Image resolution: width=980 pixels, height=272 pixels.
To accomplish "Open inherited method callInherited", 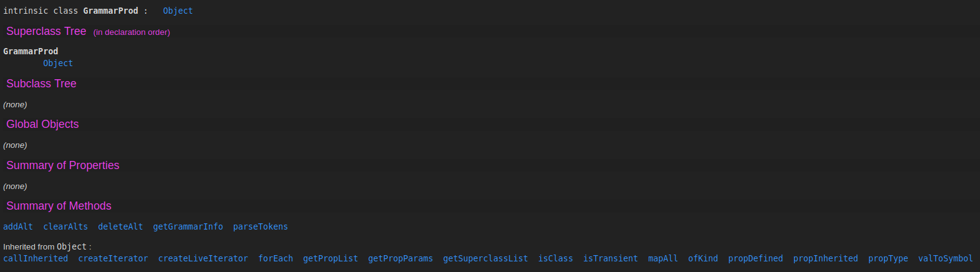I will (36, 258).
